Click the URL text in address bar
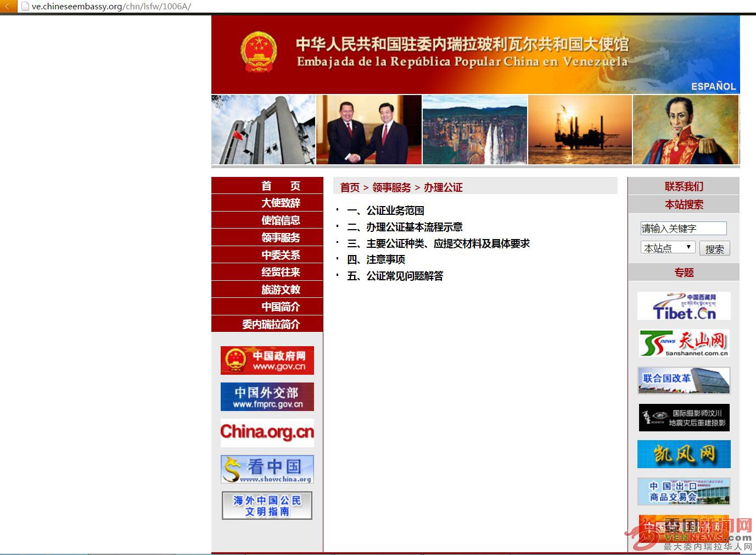Screen dimensions: 756x555 [x=111, y=7]
